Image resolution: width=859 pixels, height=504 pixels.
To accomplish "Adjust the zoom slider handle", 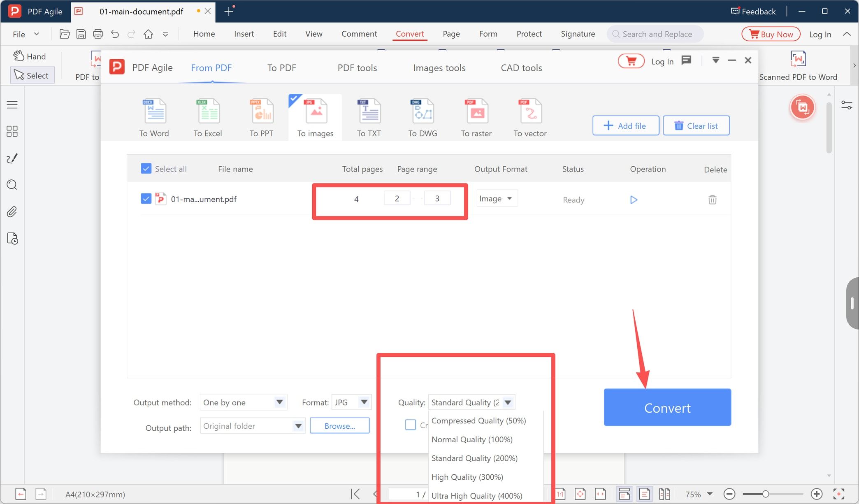I will pos(765,494).
